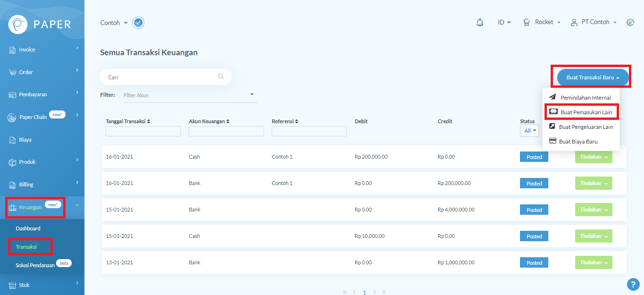This screenshot has height=295, width=644.
Task: Open Tindakan for the first Cash row
Action: click(593, 157)
